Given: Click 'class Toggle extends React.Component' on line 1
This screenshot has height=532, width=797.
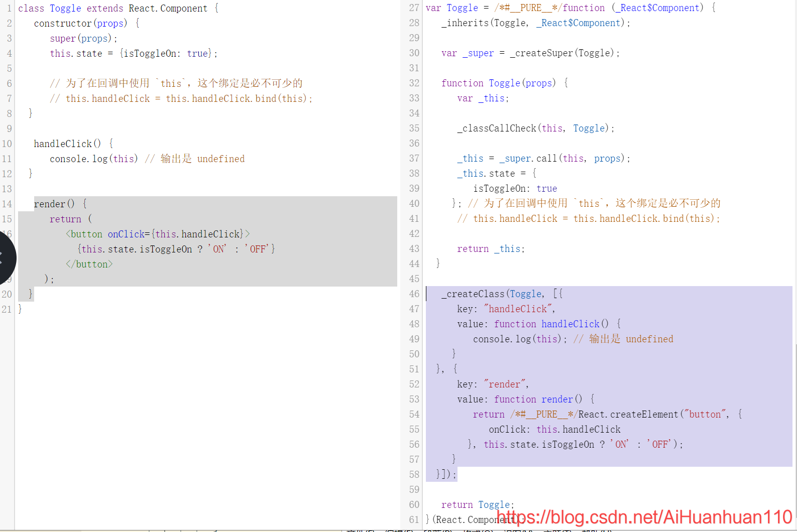Looking at the screenshot, I should click(x=112, y=8).
